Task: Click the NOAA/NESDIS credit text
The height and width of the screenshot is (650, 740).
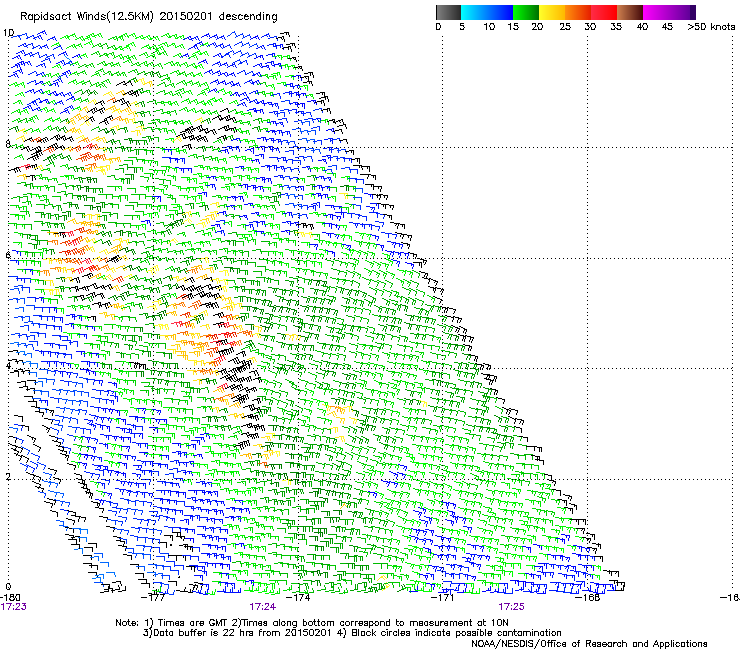Action: [589, 644]
